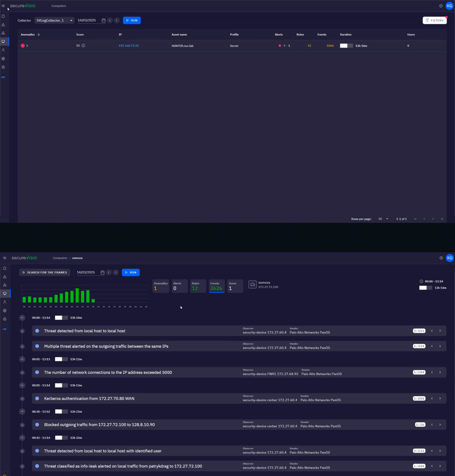Open the SVLogCollector_1 collector dropdown

coord(54,20)
